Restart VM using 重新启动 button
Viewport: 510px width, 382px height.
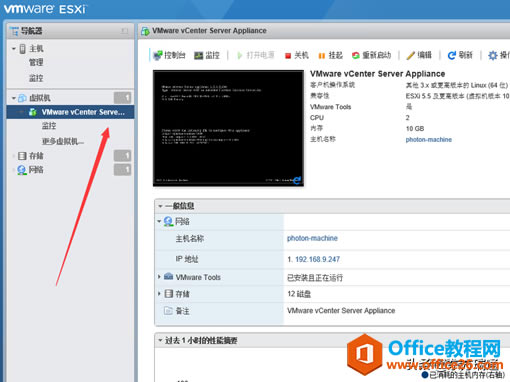coord(371,55)
